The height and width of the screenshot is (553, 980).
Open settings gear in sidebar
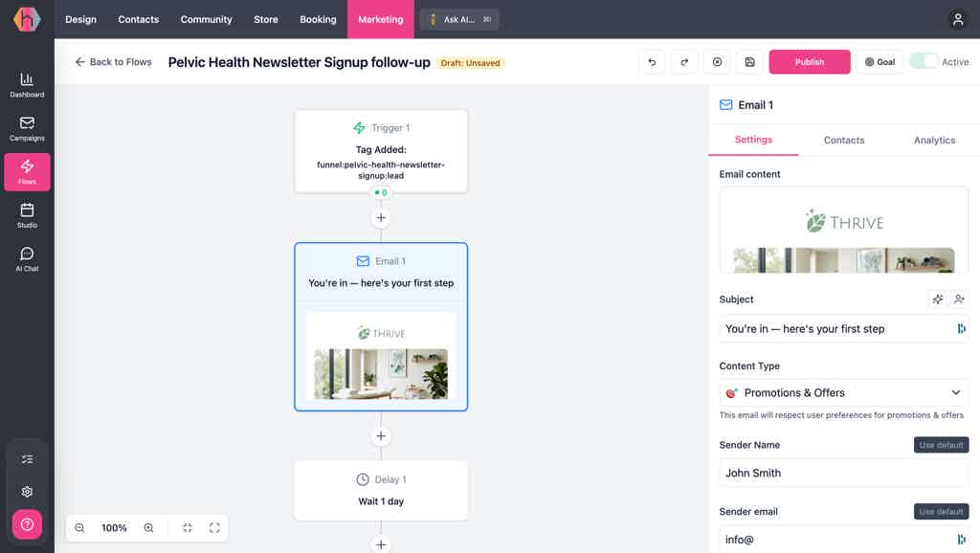point(27,492)
